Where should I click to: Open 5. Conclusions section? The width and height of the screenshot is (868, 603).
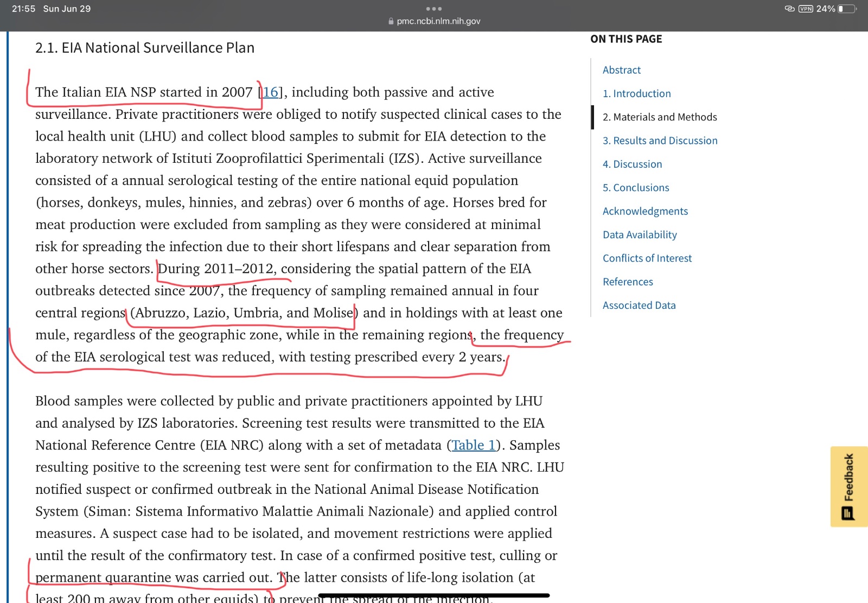636,187
